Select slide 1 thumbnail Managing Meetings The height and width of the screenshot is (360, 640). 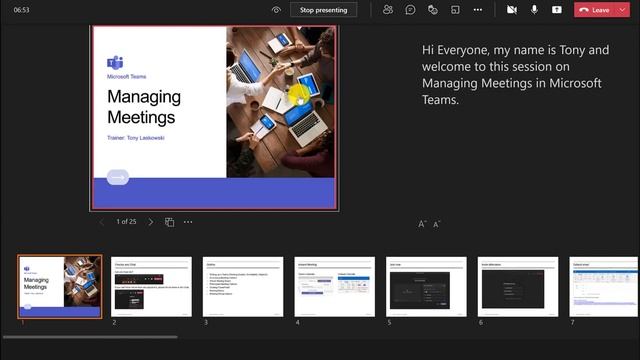[60, 287]
